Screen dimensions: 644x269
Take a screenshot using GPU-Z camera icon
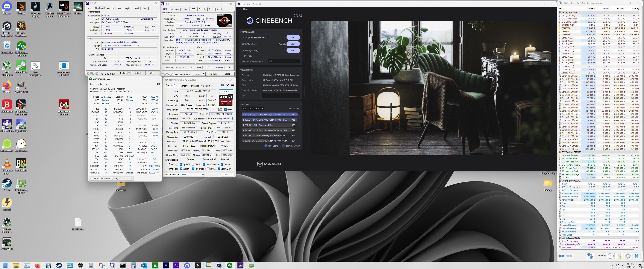tap(223, 85)
